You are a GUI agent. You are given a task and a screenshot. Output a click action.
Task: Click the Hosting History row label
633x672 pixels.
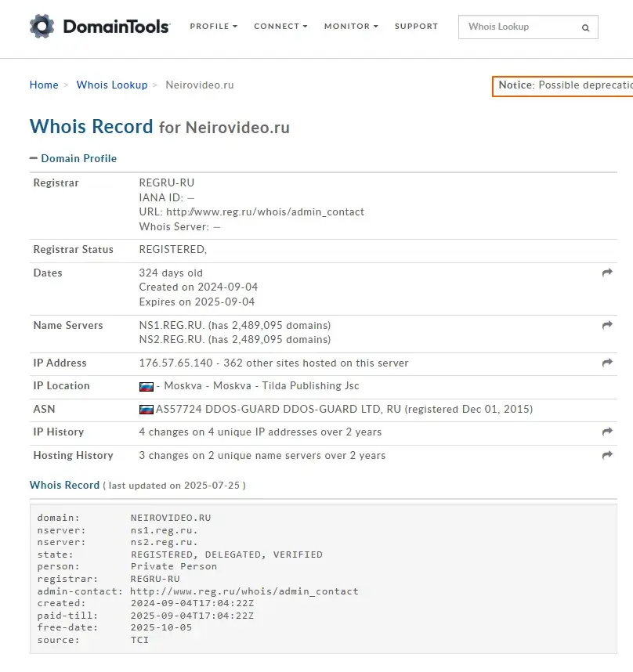[74, 456]
